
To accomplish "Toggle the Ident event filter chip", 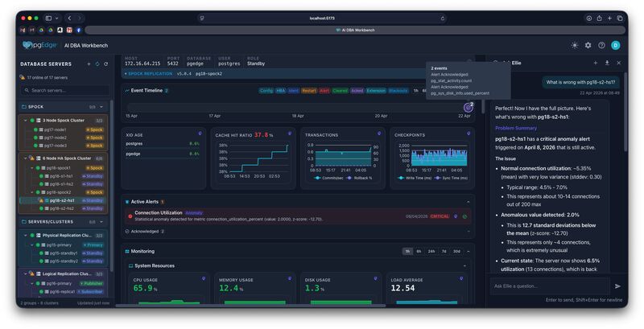I will tap(293, 91).
